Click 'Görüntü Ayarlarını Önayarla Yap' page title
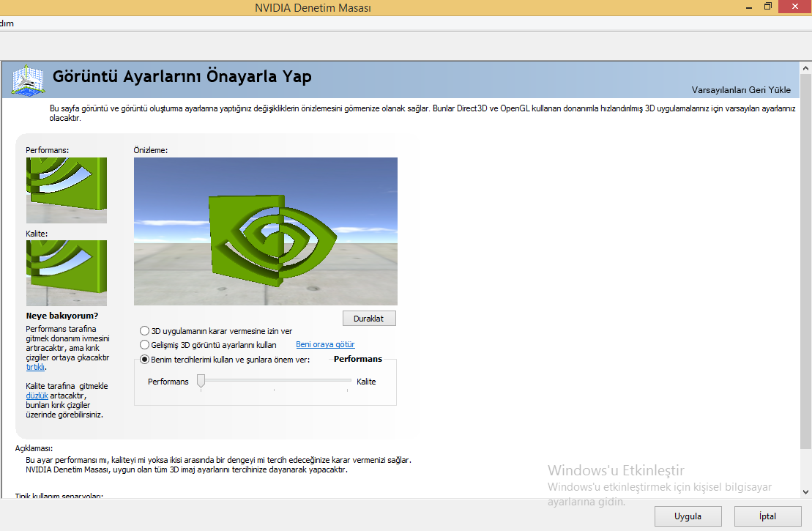The image size is (812, 531). (182, 77)
